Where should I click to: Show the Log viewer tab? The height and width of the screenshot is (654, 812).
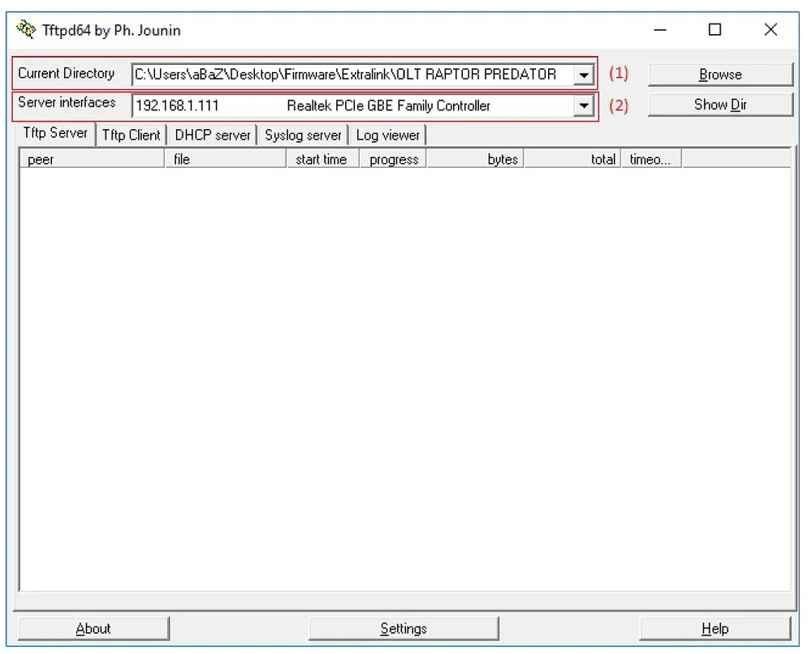387,136
